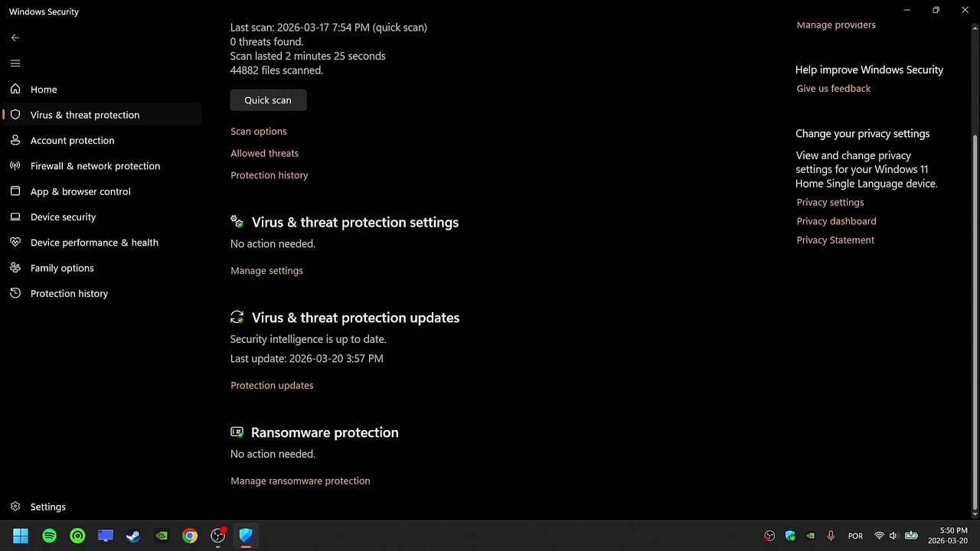Click the Account protection person icon
This screenshot has width=980, height=551.
(15, 140)
